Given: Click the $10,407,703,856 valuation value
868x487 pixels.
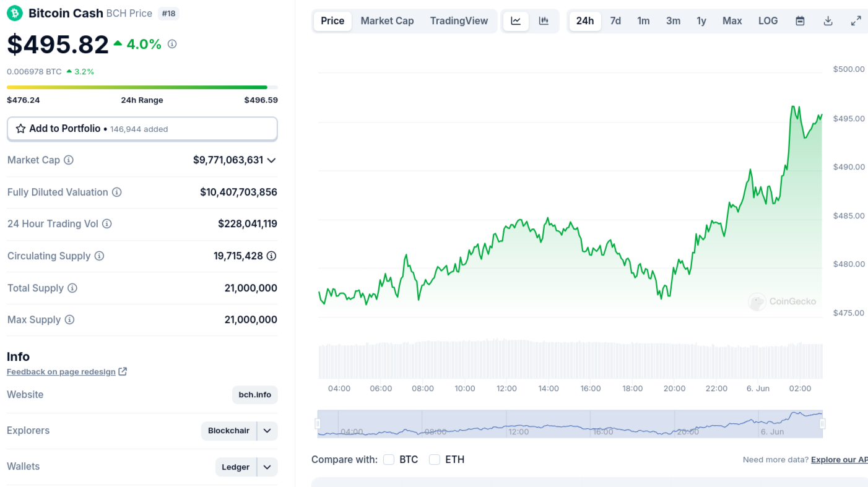Looking at the screenshot, I should click(238, 192).
